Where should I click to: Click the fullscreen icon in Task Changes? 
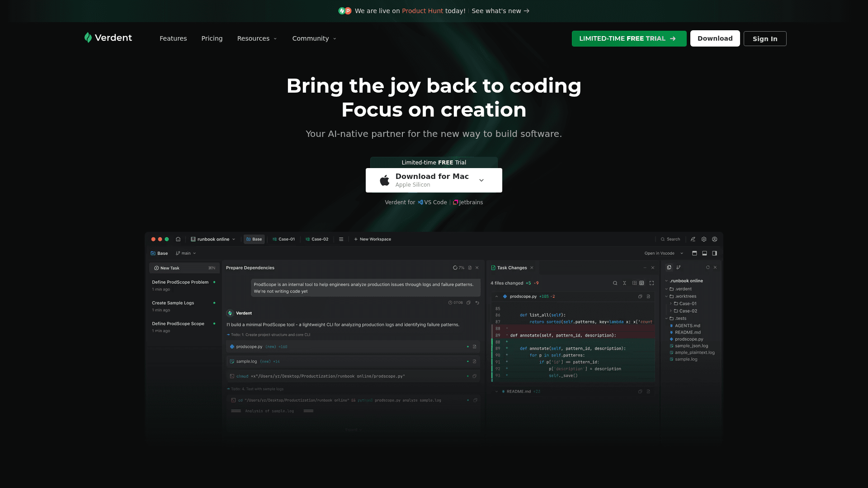pos(651,283)
